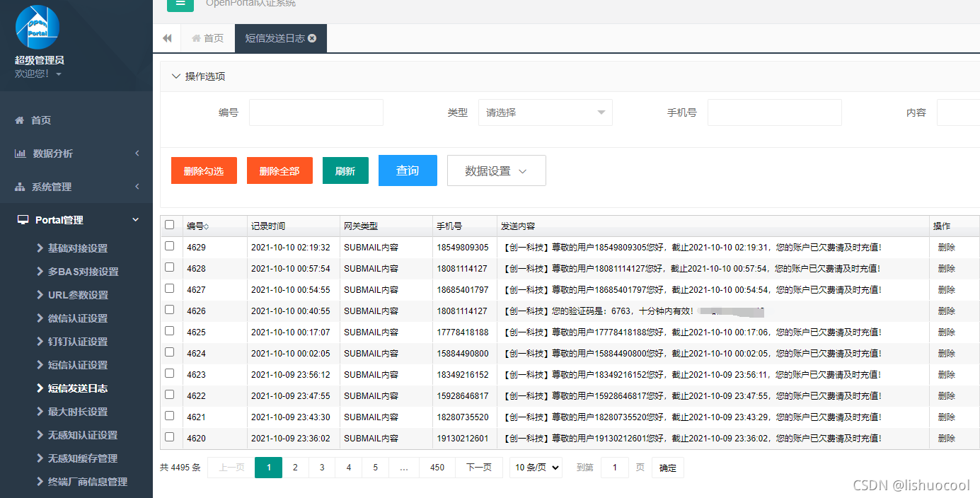Click the double-left arrow tab scroll icon
Screen dimensions: 980x498
pos(167,38)
